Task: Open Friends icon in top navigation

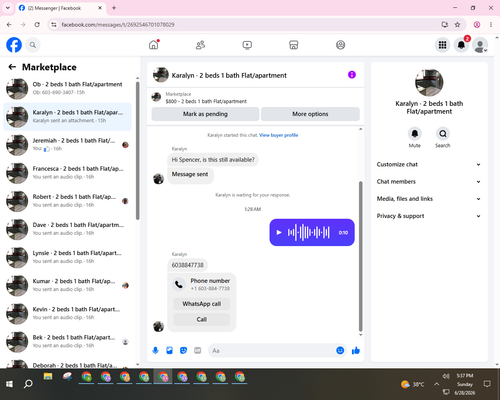Action: pos(200,45)
